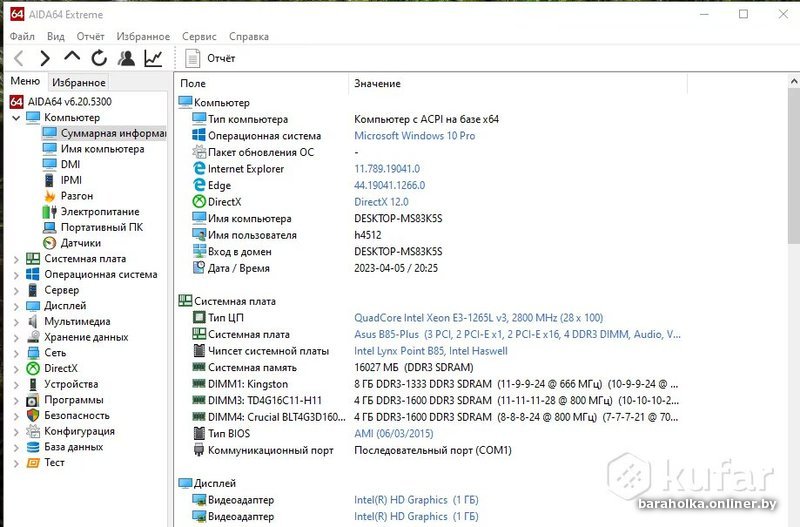This screenshot has height=527, width=800.
Task: Open the Microsoft Windows 10 Pro link
Action: [x=414, y=136]
